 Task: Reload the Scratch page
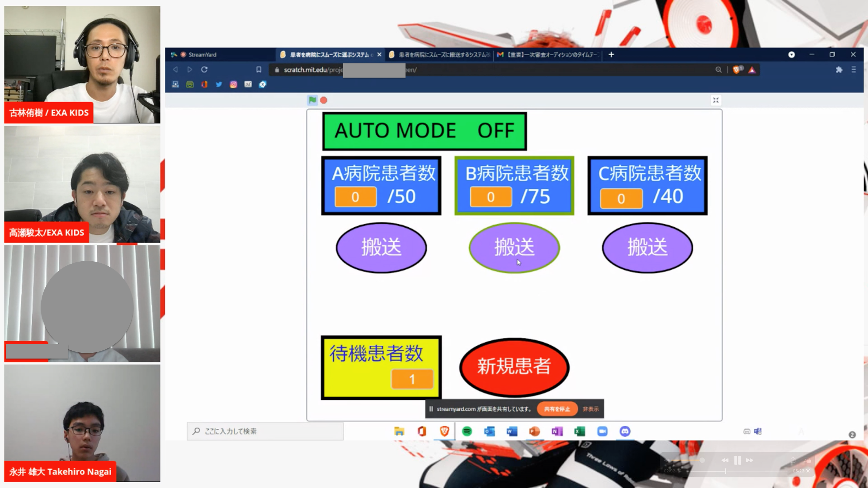pos(204,70)
